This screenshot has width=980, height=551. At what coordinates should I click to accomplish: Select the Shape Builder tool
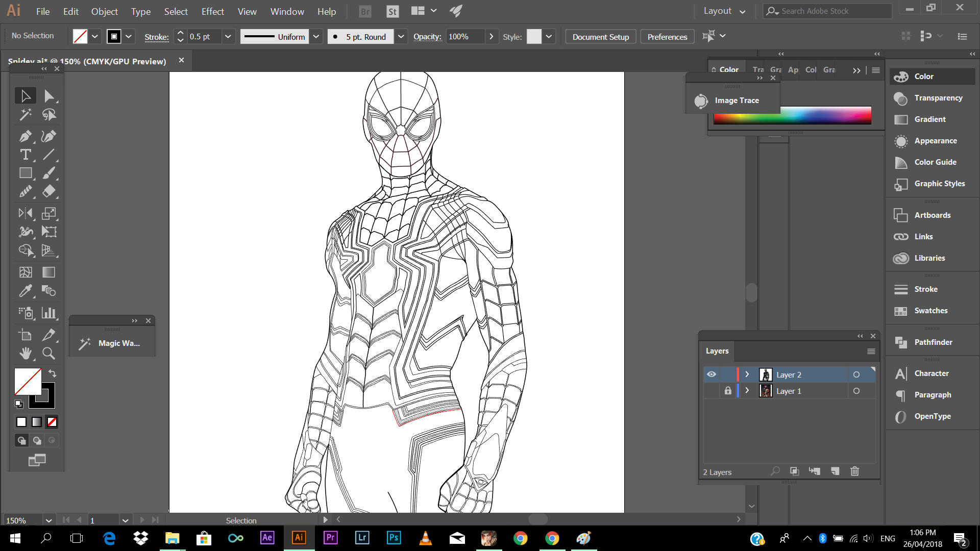click(x=26, y=250)
